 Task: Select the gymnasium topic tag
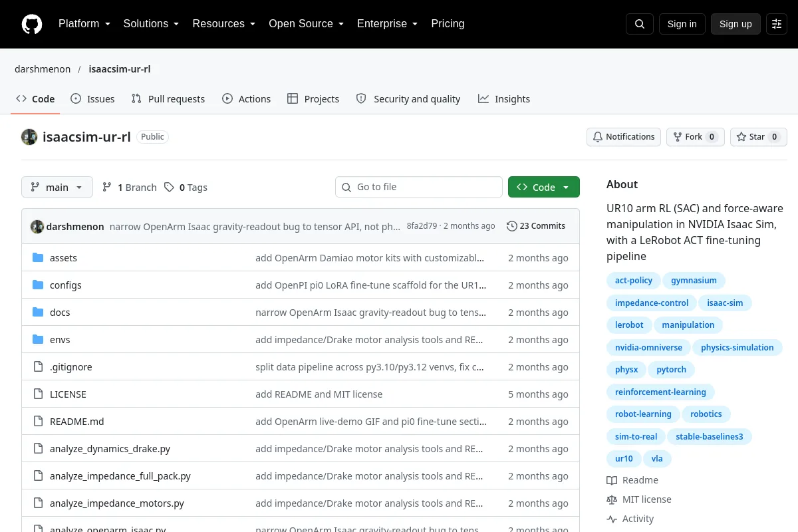point(694,281)
